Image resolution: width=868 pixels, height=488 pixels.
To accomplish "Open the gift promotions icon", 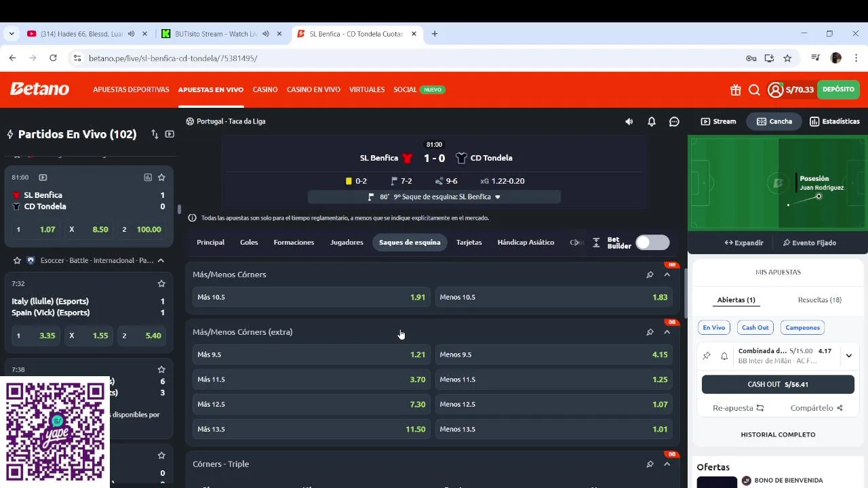I will [736, 89].
